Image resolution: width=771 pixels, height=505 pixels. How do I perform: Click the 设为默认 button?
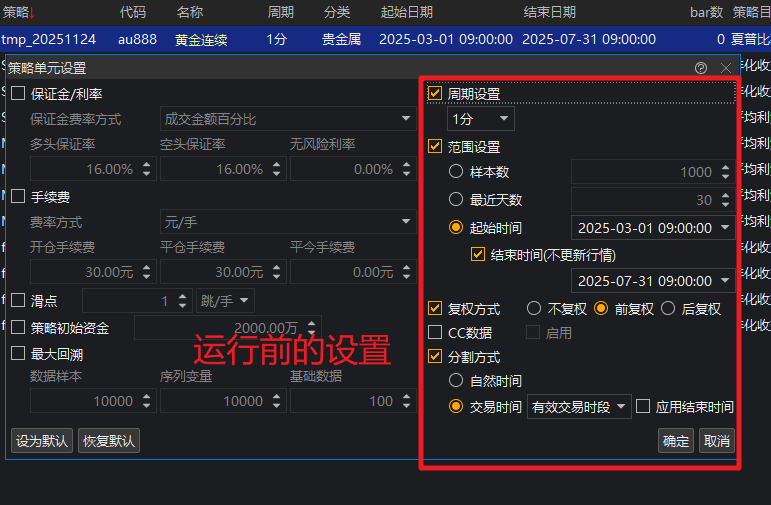pyautogui.click(x=41, y=440)
